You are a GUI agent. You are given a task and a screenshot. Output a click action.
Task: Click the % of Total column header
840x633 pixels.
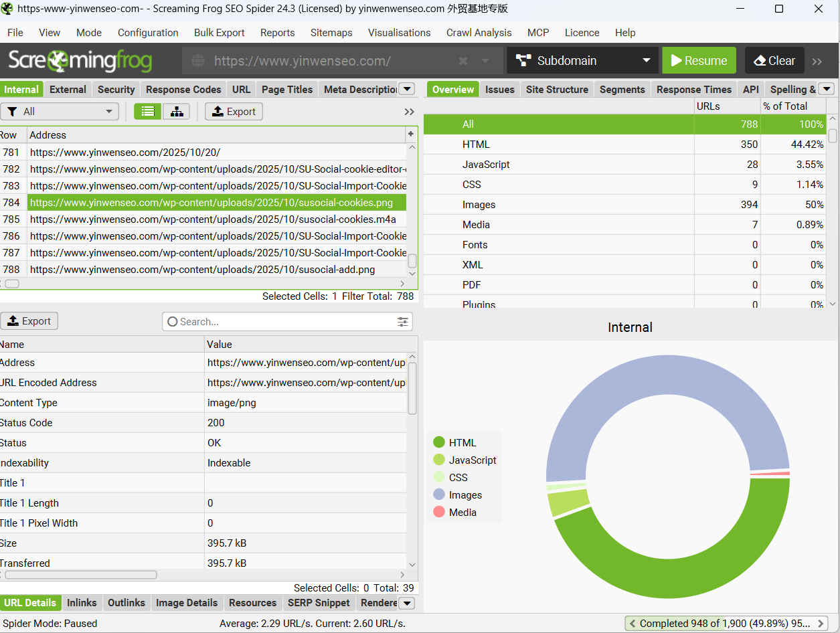click(794, 106)
